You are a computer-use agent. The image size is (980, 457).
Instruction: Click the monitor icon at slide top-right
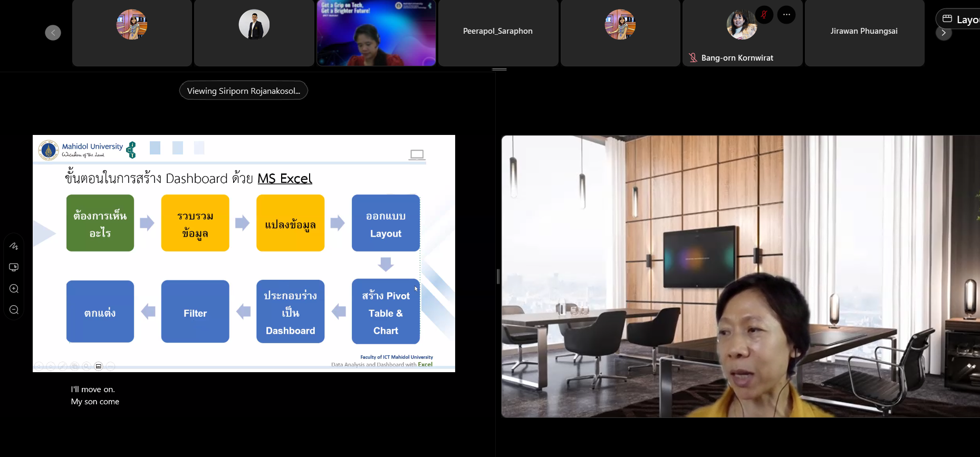pos(417,154)
